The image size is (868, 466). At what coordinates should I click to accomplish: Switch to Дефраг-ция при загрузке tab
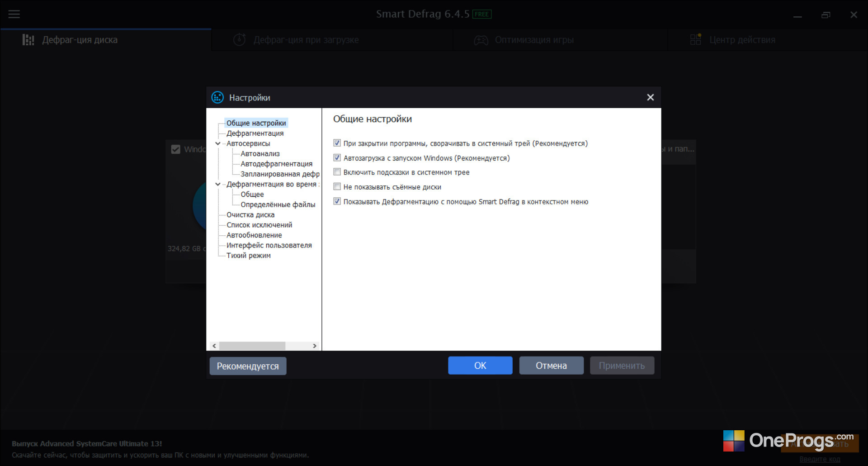coord(332,40)
